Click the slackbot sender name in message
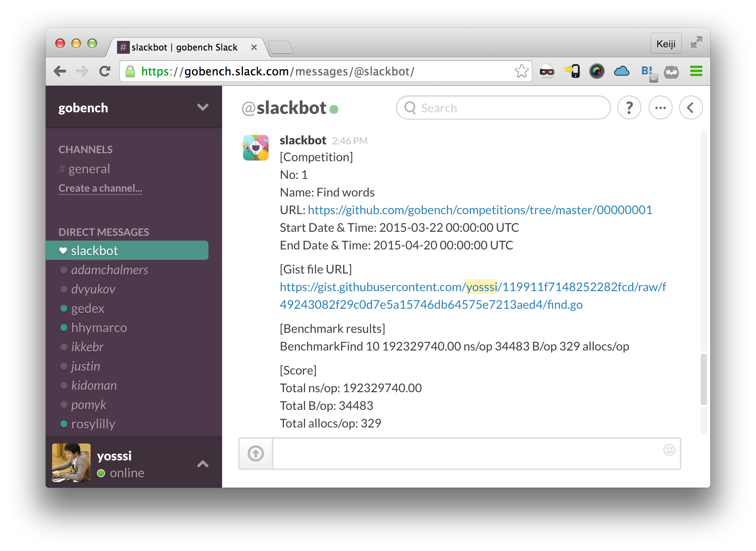The image size is (756, 551). pos(303,140)
